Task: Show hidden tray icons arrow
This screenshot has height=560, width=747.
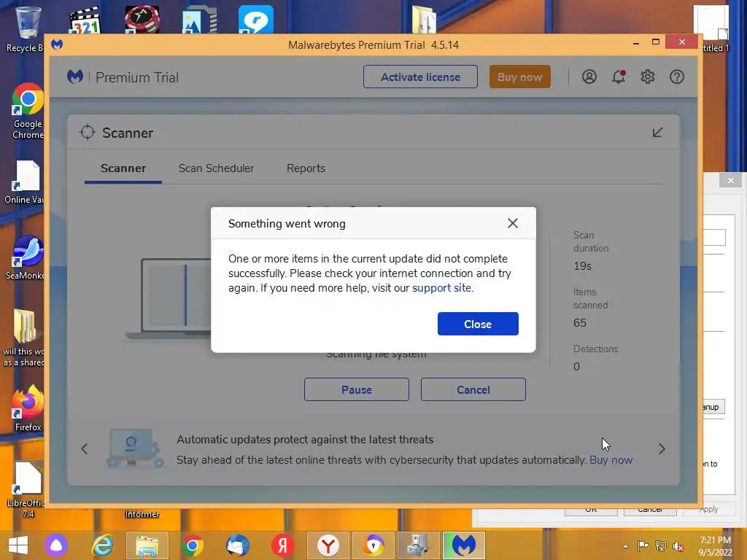Action: 625,545
